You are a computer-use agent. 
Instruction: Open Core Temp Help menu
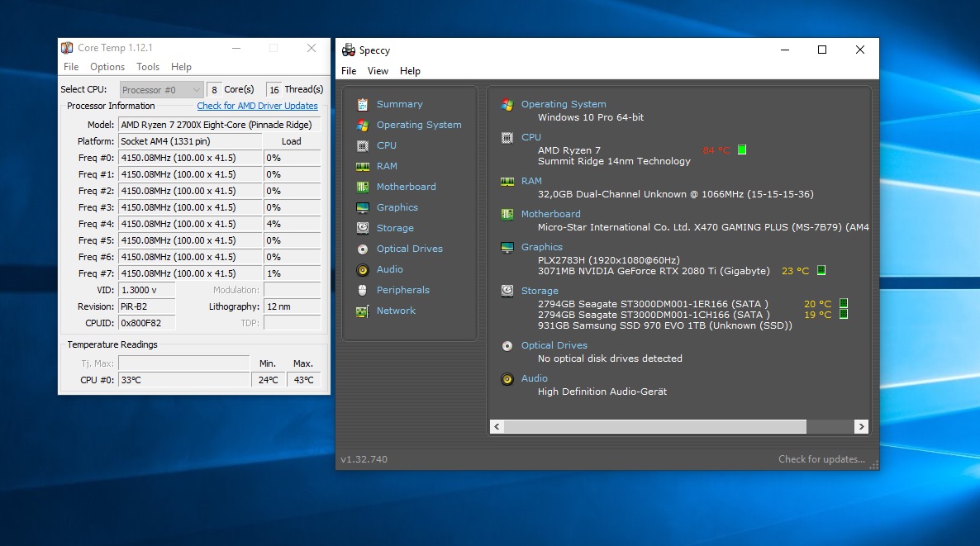[x=181, y=67]
